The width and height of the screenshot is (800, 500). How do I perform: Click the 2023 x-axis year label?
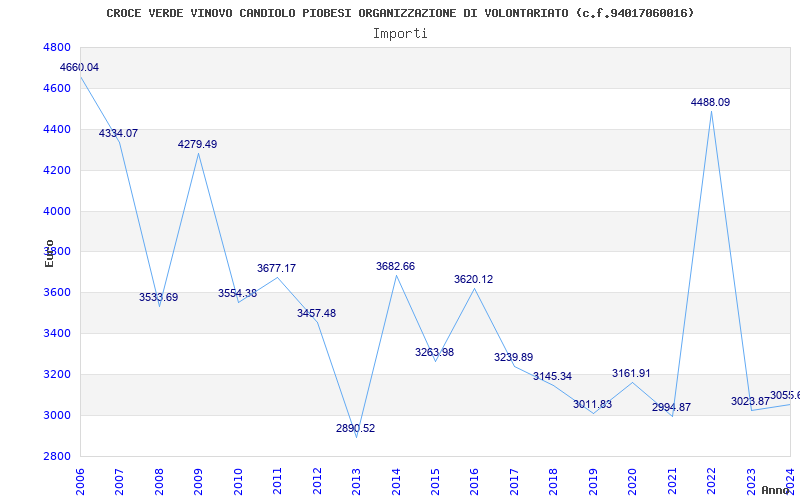pos(751,481)
